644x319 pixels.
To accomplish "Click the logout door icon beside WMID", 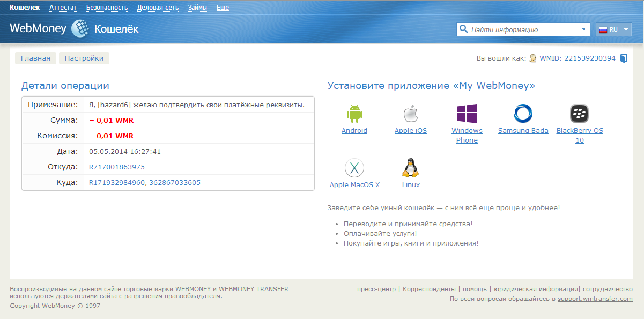I will tap(624, 58).
